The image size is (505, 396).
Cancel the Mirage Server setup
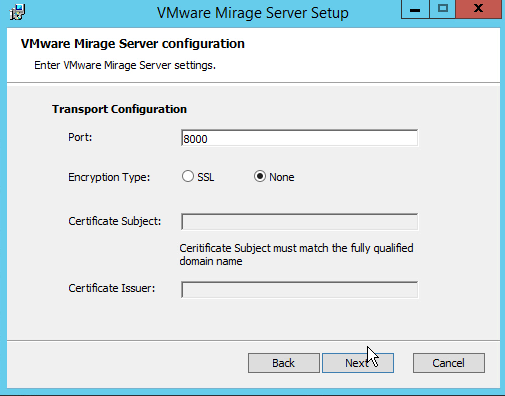(x=449, y=363)
